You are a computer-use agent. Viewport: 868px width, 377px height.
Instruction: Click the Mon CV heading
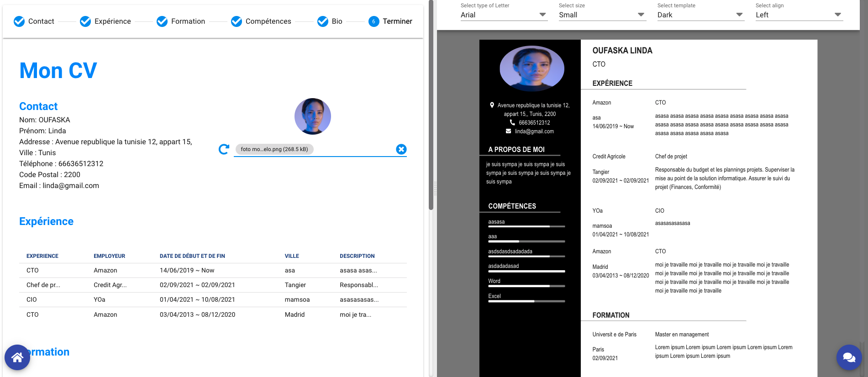point(58,71)
